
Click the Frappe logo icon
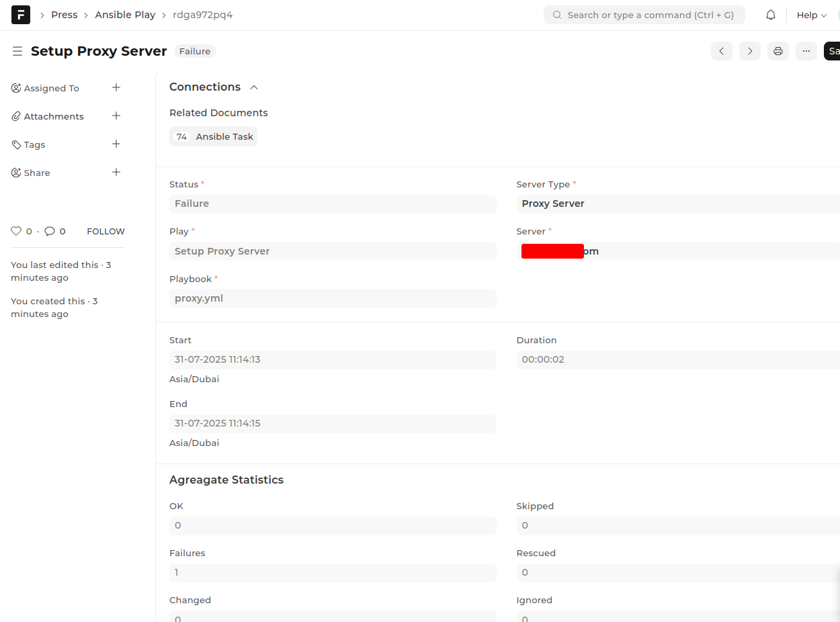(20, 14)
